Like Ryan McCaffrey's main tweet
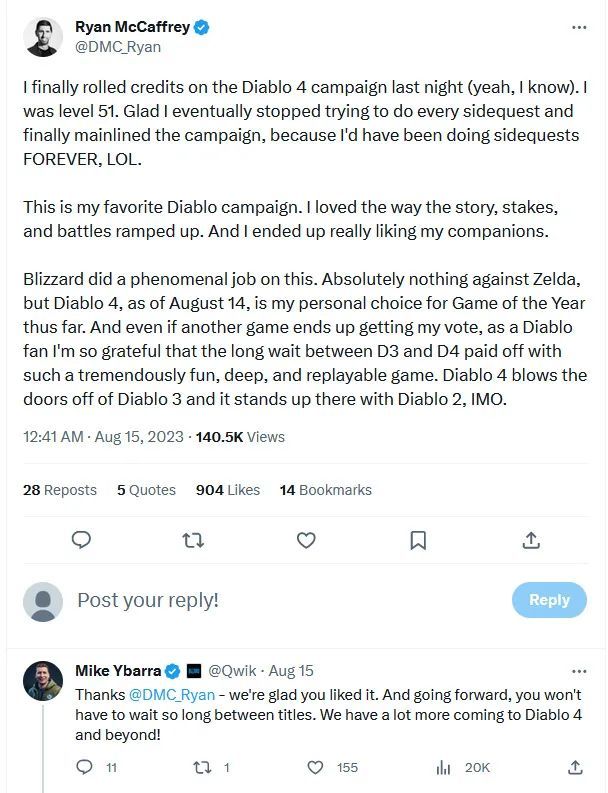Screen dimensions: 608x793 (306, 541)
